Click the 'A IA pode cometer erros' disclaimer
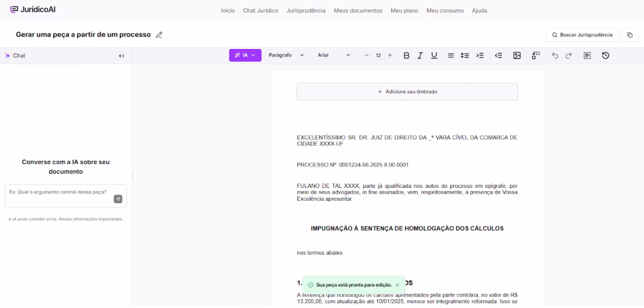The width and height of the screenshot is (644, 308). pos(65,219)
